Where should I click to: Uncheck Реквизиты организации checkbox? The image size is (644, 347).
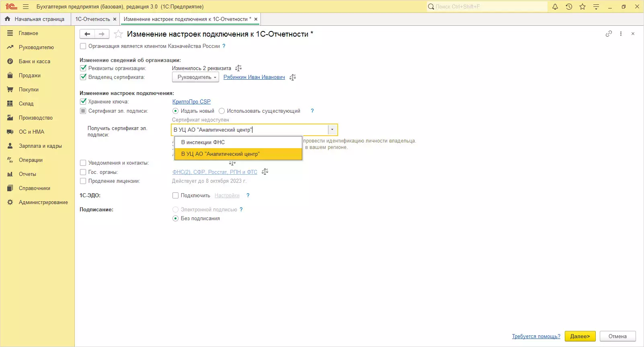tap(83, 68)
